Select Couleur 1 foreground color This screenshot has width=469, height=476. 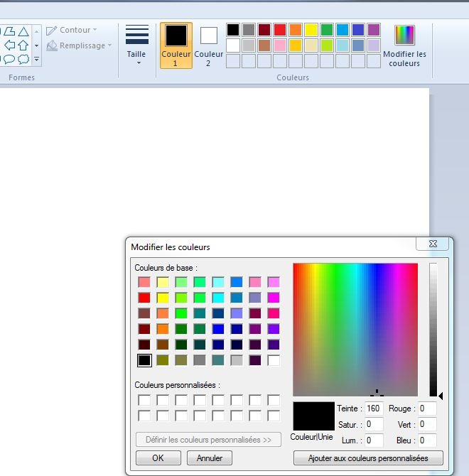click(x=176, y=45)
